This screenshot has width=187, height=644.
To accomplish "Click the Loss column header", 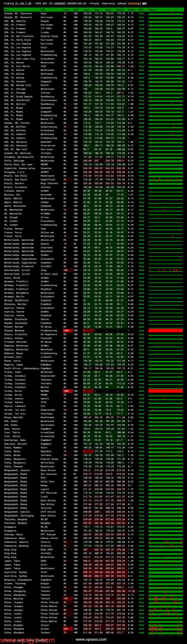I will (66, 10).
